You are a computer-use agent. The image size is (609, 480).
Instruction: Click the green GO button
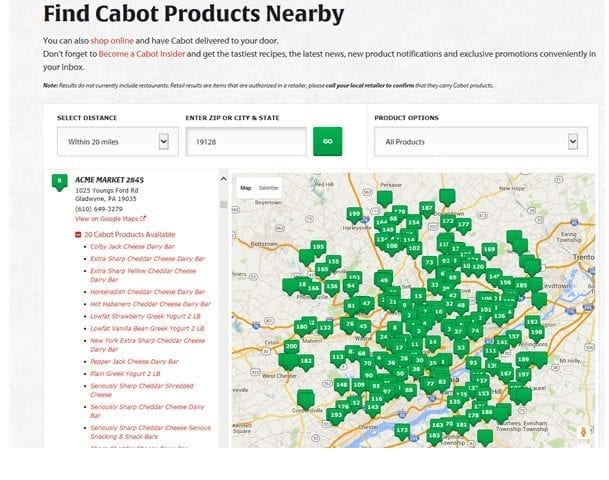pyautogui.click(x=327, y=141)
